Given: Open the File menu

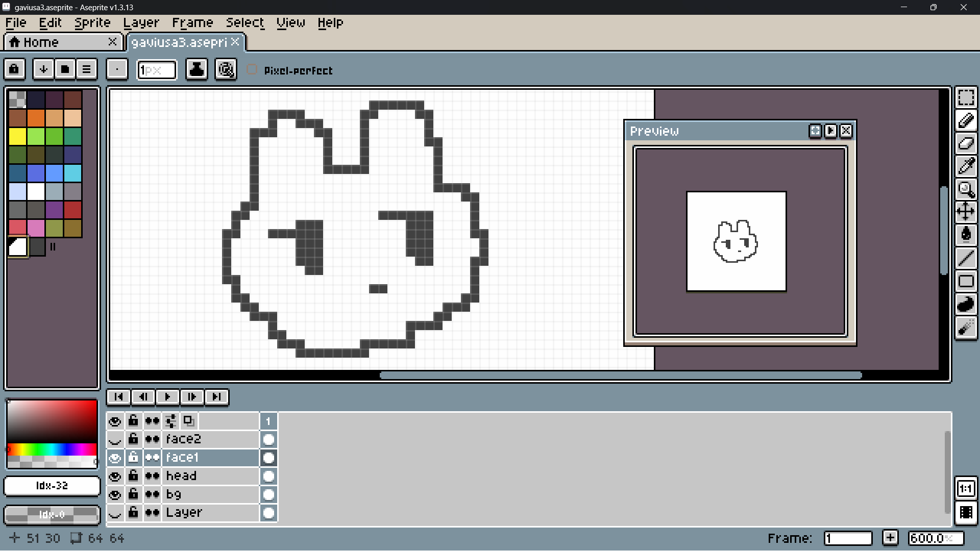Looking at the screenshot, I should [x=16, y=23].
